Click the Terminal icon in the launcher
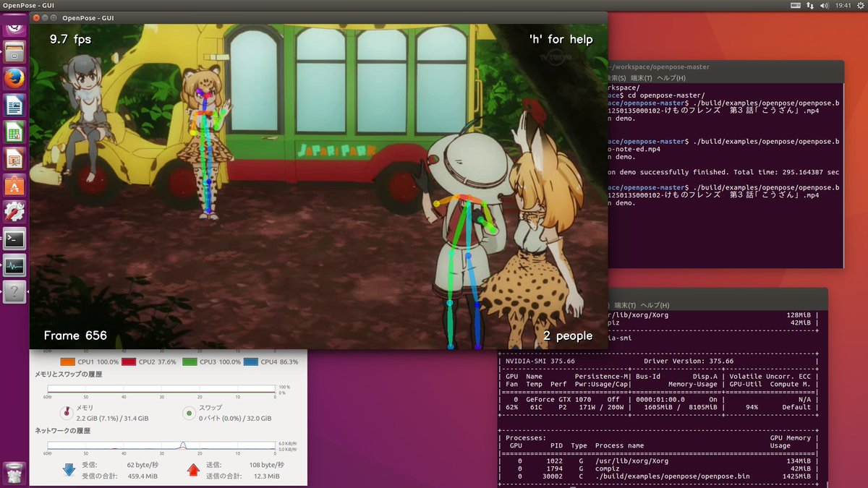The width and height of the screenshot is (868, 488). pyautogui.click(x=14, y=239)
